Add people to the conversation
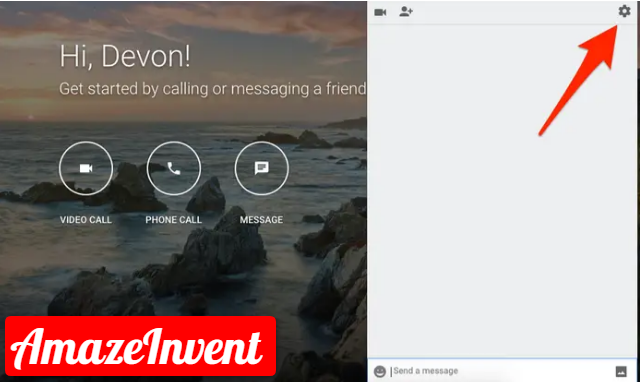Screen dimensions: 642x382 click(406, 11)
